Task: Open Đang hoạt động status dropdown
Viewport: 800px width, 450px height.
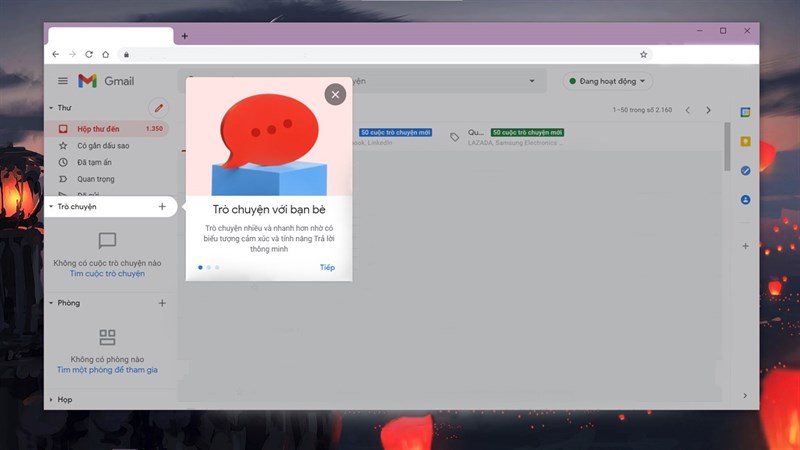Action: coord(607,81)
